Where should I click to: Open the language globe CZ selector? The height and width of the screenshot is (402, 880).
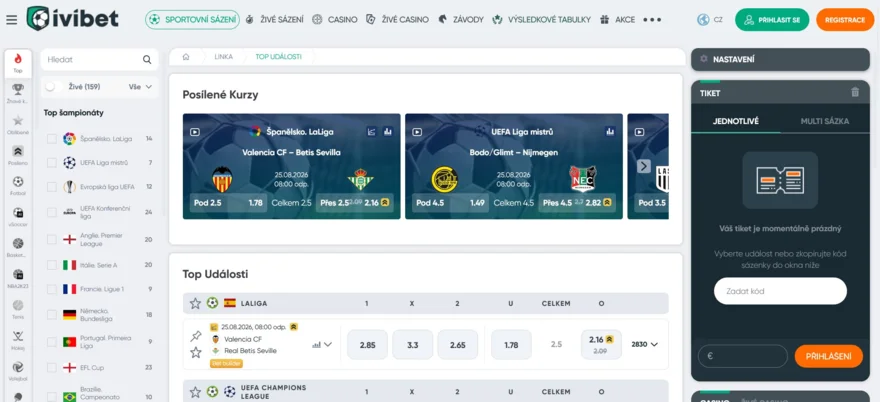pyautogui.click(x=710, y=20)
